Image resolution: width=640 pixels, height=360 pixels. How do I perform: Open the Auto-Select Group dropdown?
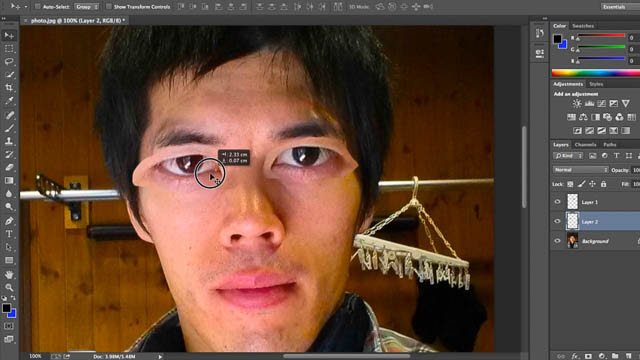[87, 7]
